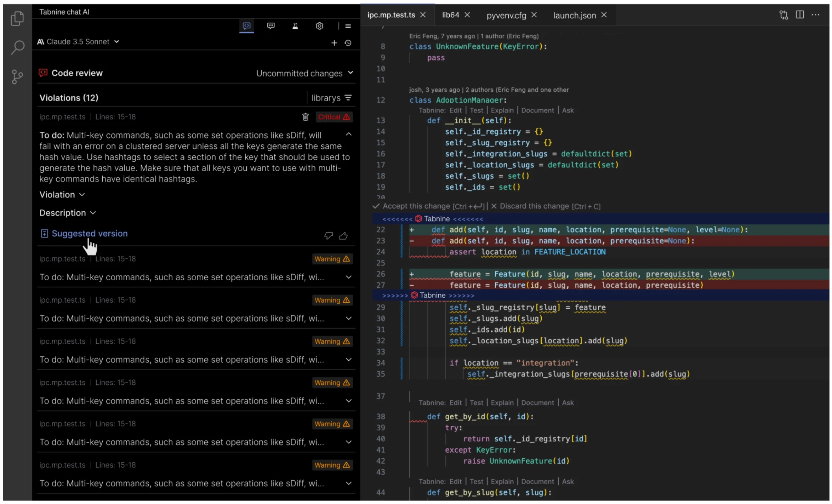Expand the second Warning violation entry
This screenshot has width=832, height=504.
(349, 319)
